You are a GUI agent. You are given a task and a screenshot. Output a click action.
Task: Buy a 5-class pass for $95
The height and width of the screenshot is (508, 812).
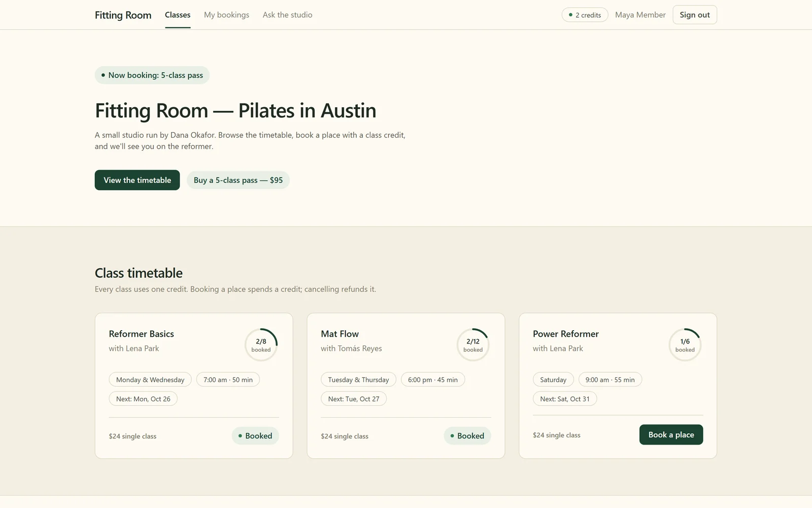click(x=238, y=180)
